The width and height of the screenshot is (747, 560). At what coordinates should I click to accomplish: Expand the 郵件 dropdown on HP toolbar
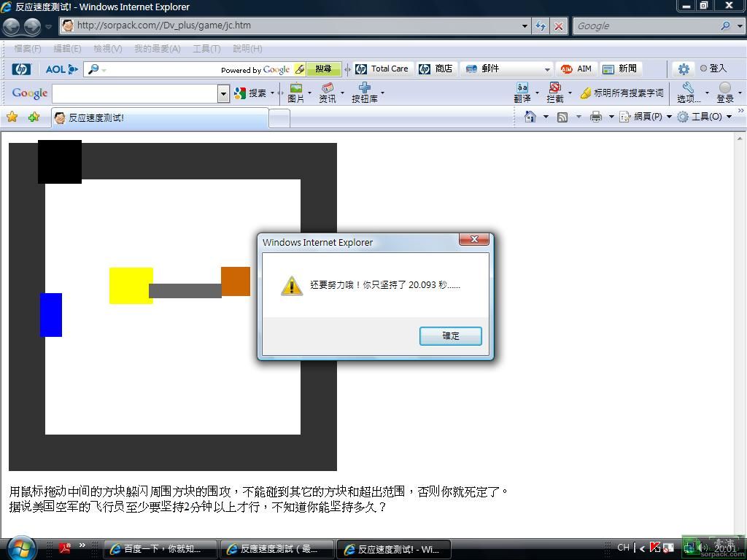tap(546, 69)
